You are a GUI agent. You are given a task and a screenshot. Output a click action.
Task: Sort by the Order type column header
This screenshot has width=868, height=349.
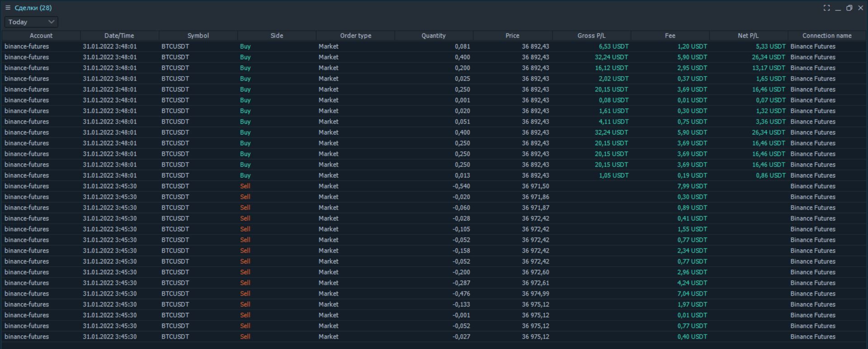point(355,35)
